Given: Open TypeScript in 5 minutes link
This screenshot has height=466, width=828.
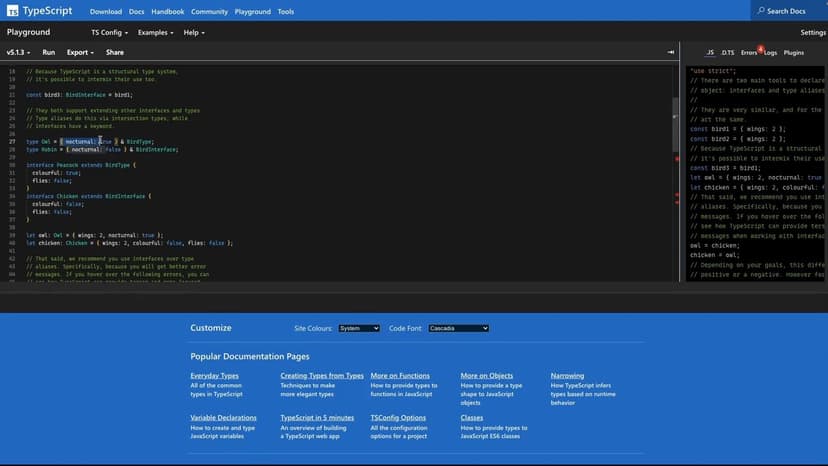Looking at the screenshot, I should [317, 417].
